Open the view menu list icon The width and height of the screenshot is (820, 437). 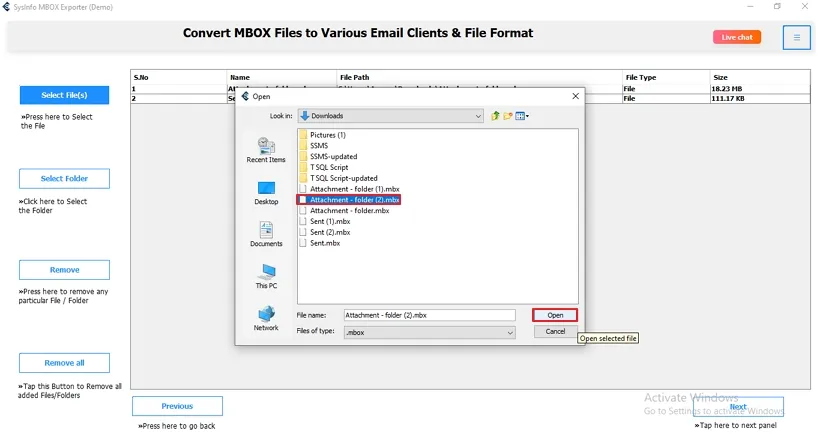[522, 116]
